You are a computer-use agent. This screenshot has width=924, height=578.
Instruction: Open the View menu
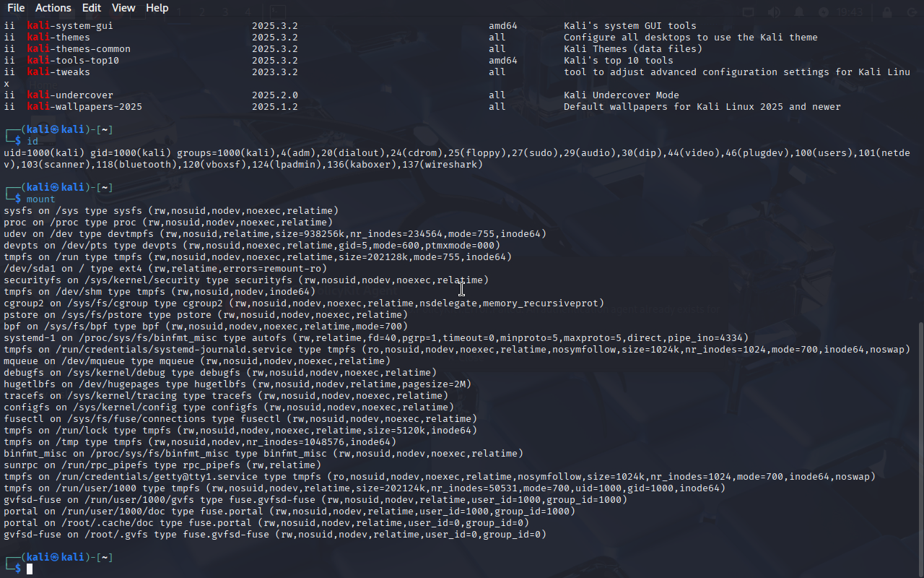123,8
